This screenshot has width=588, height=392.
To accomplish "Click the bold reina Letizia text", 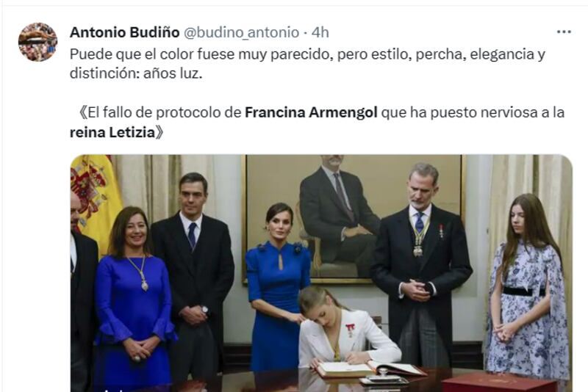I will (112, 132).
